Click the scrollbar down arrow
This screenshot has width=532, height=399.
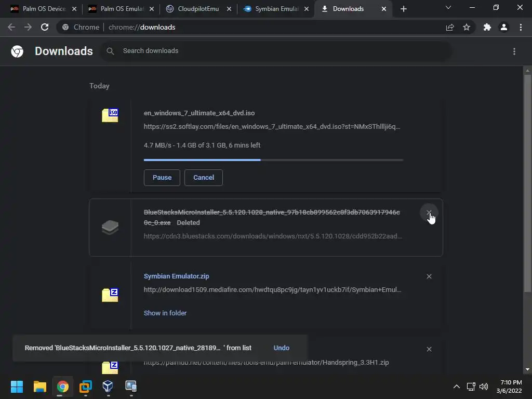pyautogui.click(x=527, y=369)
